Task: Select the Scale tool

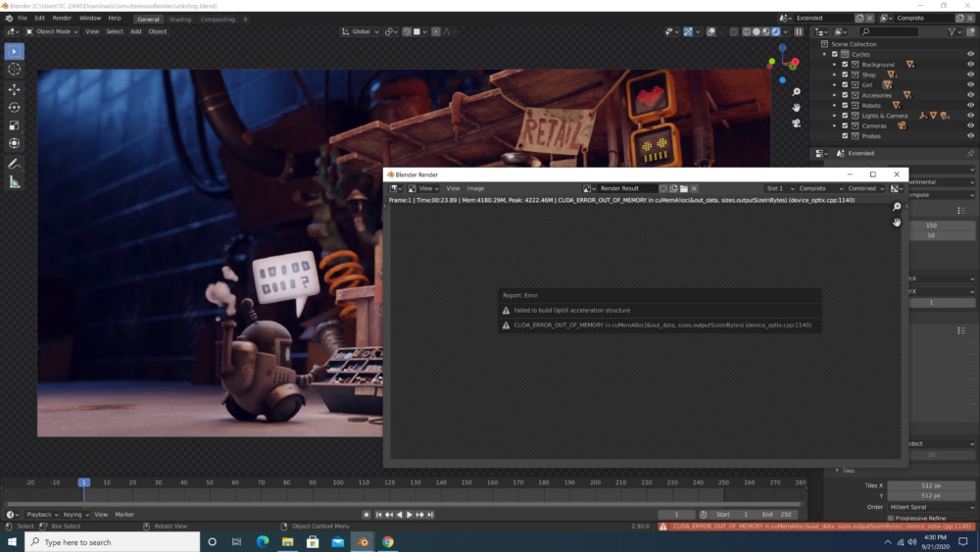Action: 15,125
